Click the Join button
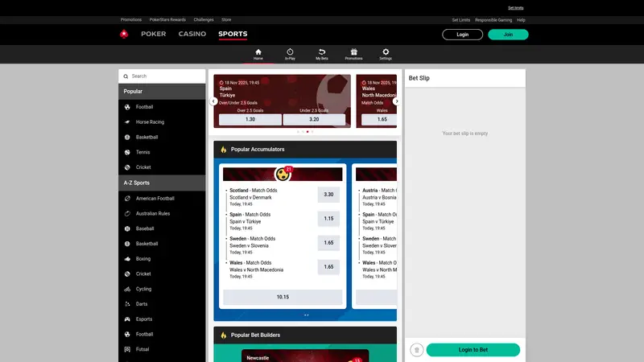 508,35
